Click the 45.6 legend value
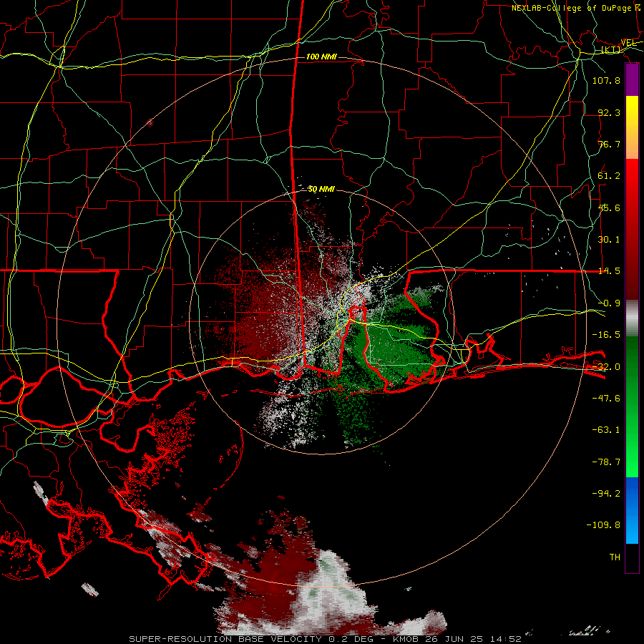Image resolution: width=644 pixels, height=644 pixels. (x=609, y=208)
